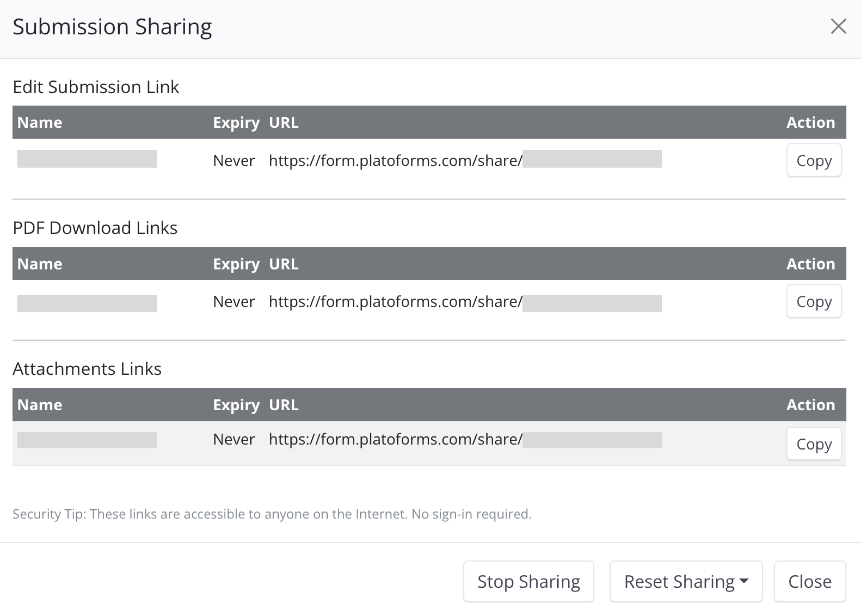Copy the Edit Submission Link URL
Image resolution: width=861 pixels, height=616 pixels.
pyautogui.click(x=814, y=160)
